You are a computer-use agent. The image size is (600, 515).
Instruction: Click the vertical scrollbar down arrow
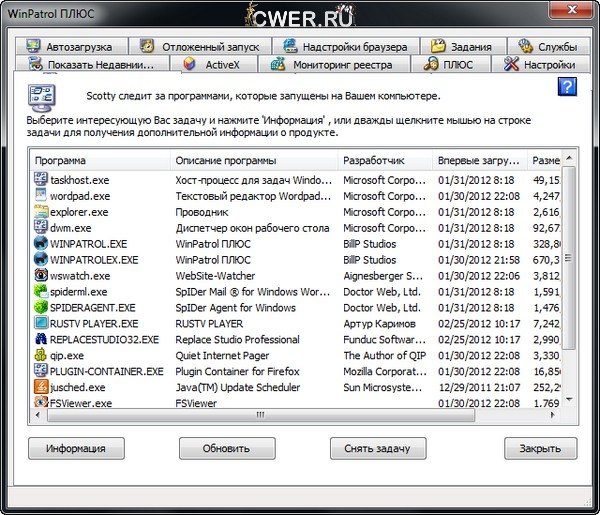(x=569, y=398)
